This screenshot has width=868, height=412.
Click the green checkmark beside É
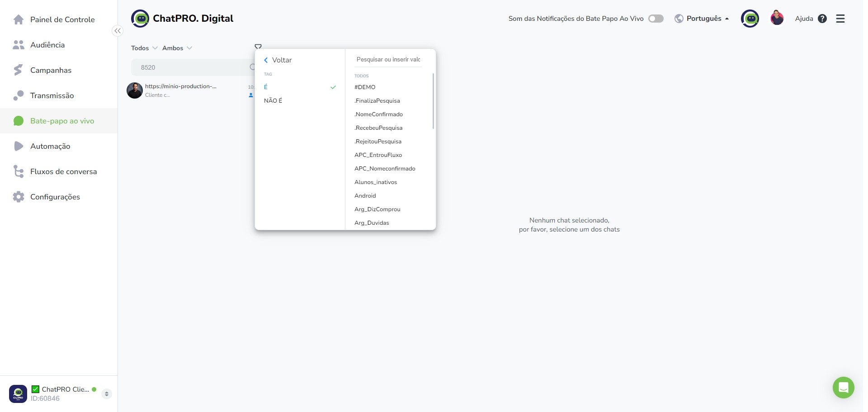click(x=333, y=87)
